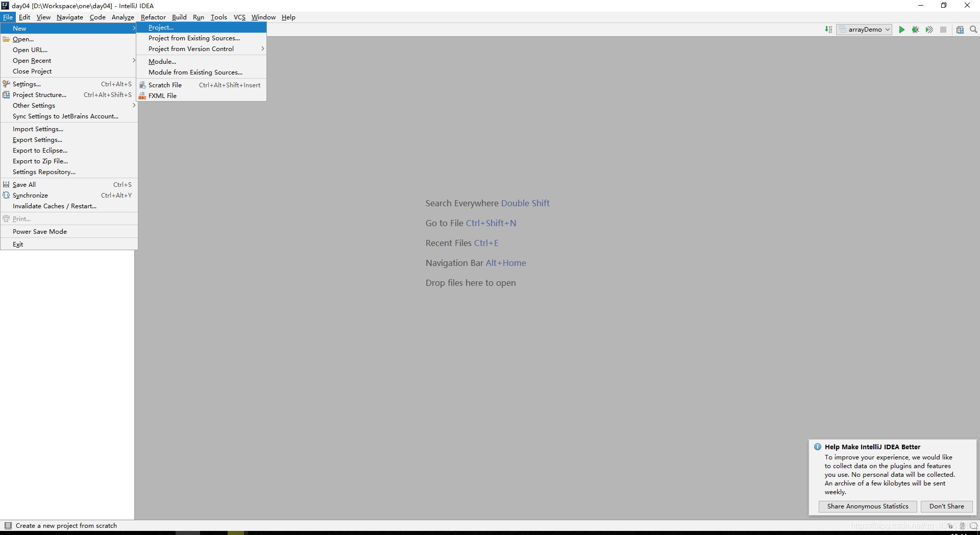980x535 pixels.
Task: Open the Run menu
Action: 199,17
